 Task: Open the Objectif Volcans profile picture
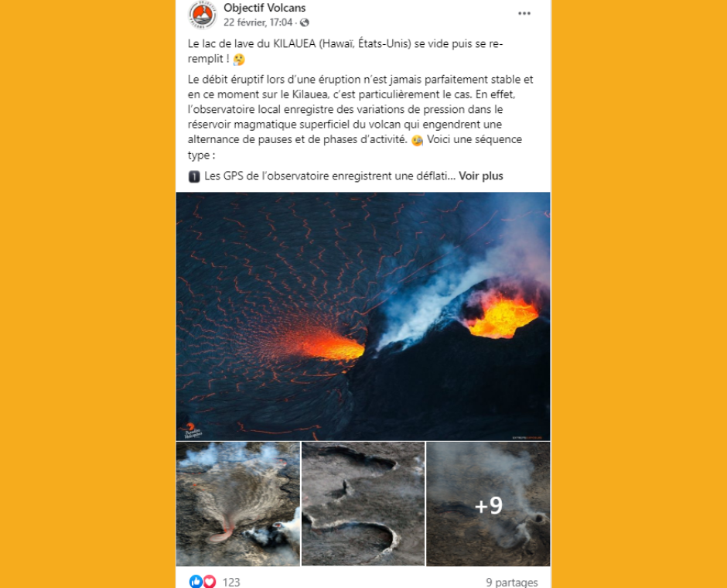[202, 15]
